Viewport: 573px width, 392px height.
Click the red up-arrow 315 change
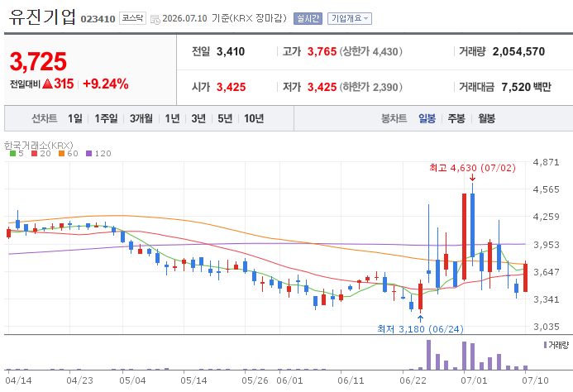click(58, 84)
